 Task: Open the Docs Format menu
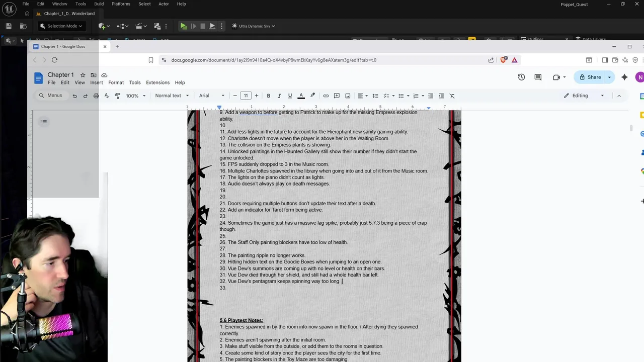click(x=116, y=82)
